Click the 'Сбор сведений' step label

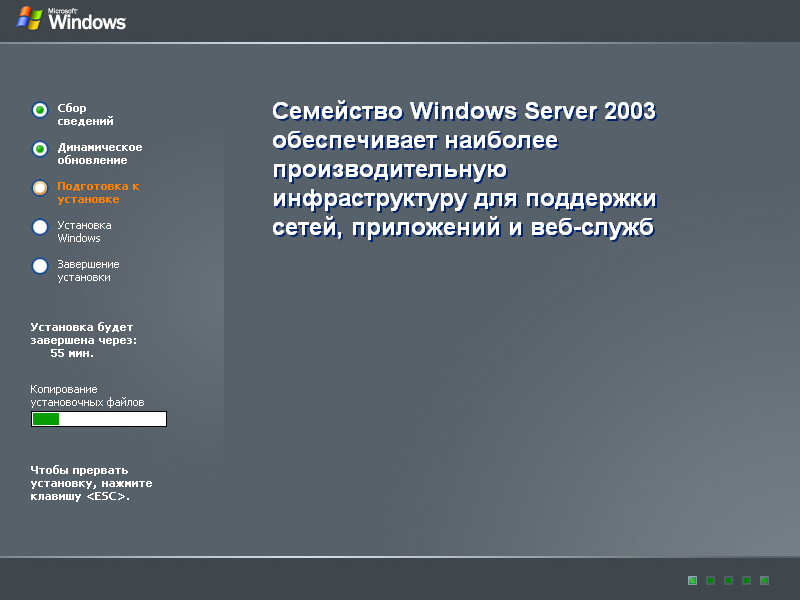pos(85,115)
